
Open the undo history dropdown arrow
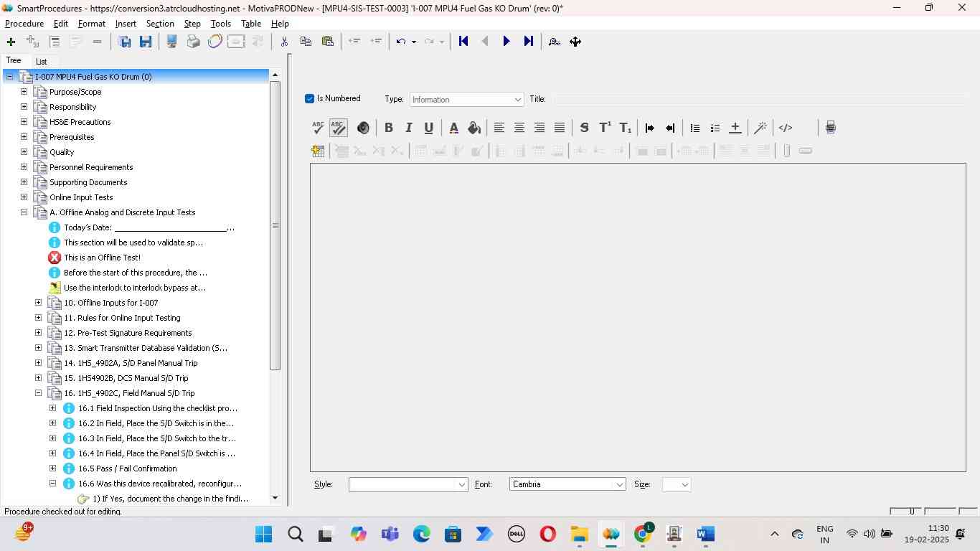413,42
